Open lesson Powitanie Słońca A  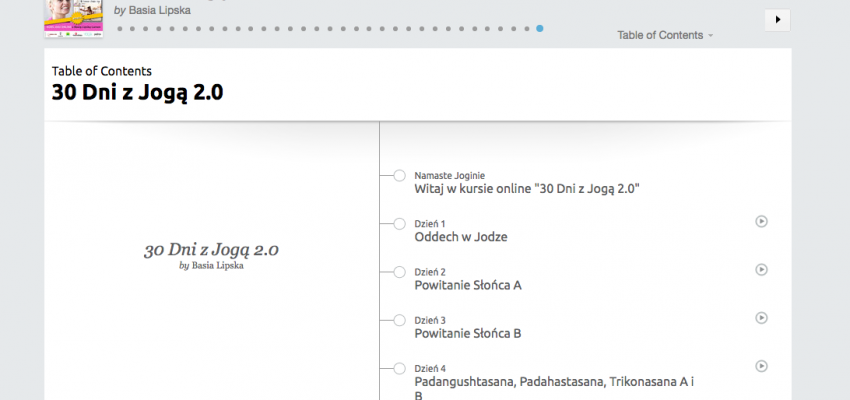[x=467, y=285]
